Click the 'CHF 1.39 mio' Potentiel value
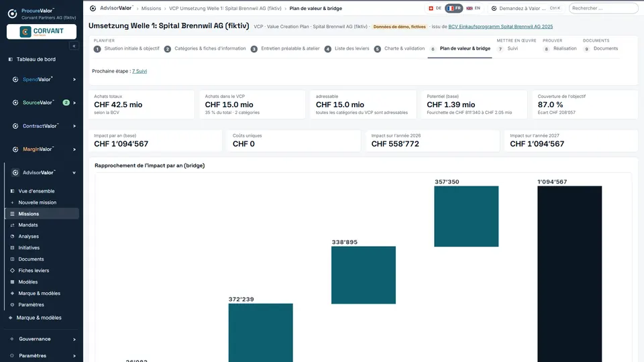The width and height of the screenshot is (644, 362). pos(451,105)
